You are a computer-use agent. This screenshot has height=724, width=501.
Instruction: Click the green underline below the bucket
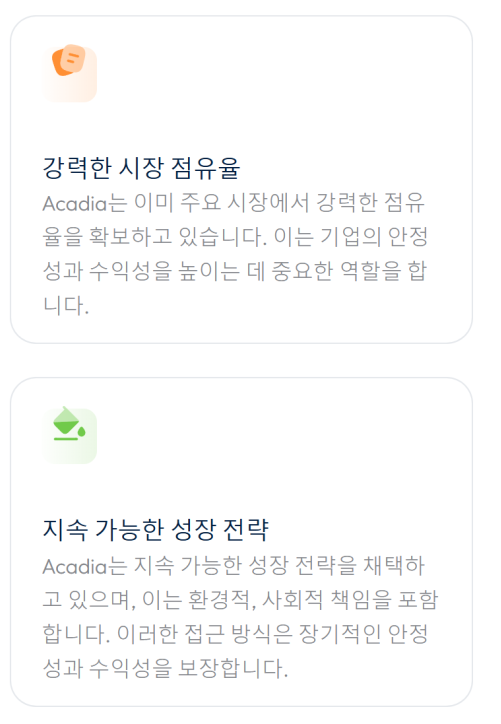66,439
